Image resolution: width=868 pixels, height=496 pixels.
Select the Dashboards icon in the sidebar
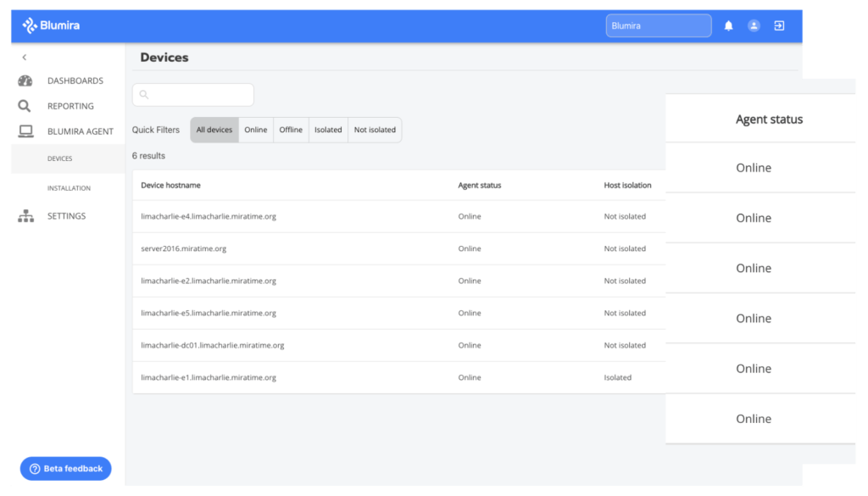point(24,80)
